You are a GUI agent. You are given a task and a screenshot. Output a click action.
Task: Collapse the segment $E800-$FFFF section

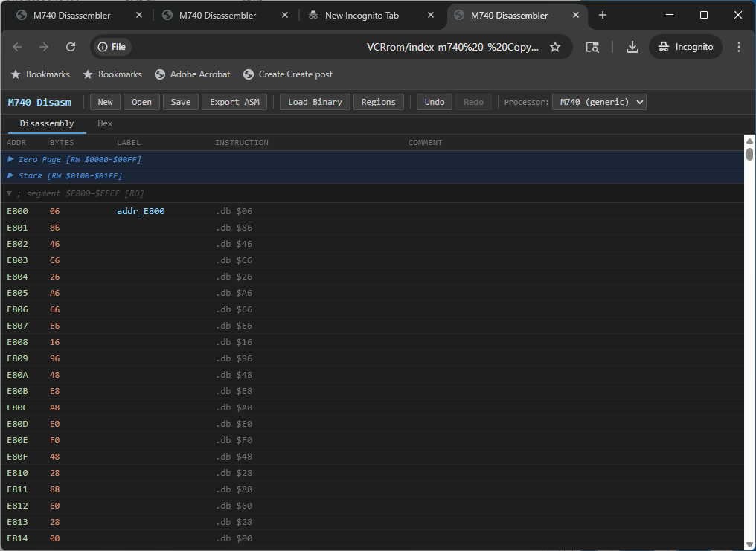tap(9, 193)
